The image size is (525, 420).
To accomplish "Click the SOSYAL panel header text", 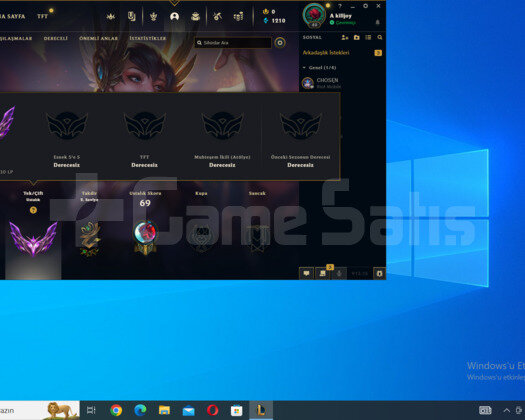I will (312, 38).
